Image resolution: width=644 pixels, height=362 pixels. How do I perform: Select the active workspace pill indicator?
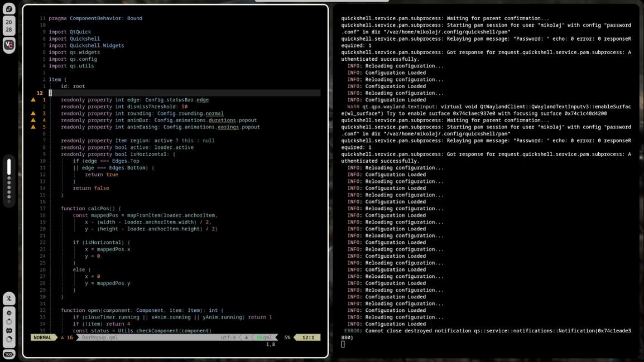pyautogui.click(x=9, y=166)
